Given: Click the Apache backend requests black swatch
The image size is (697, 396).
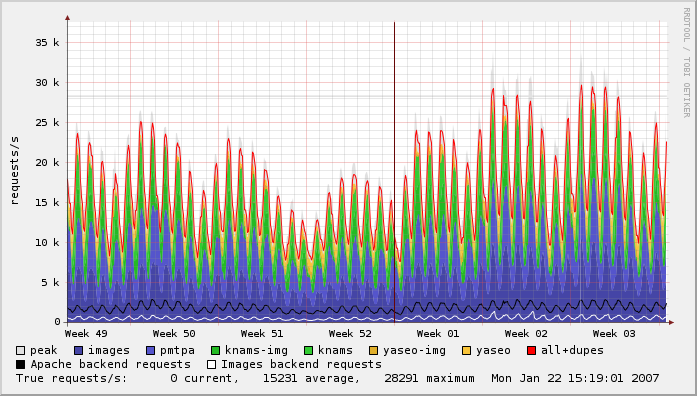Looking at the screenshot, I should click(x=20, y=364).
